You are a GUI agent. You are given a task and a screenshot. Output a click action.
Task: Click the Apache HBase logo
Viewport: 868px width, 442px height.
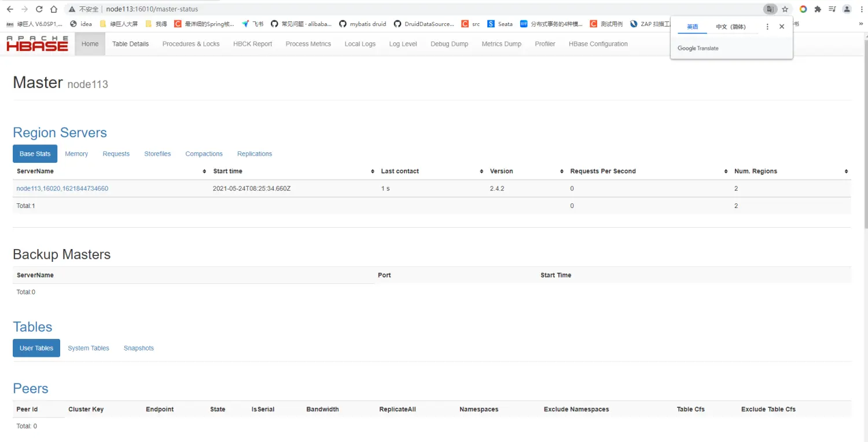(x=38, y=44)
